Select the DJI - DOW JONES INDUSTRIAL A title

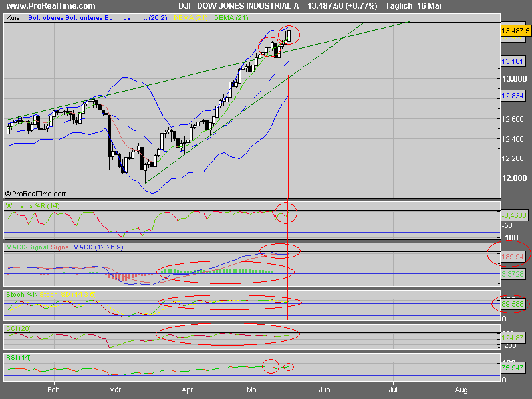coord(239,6)
